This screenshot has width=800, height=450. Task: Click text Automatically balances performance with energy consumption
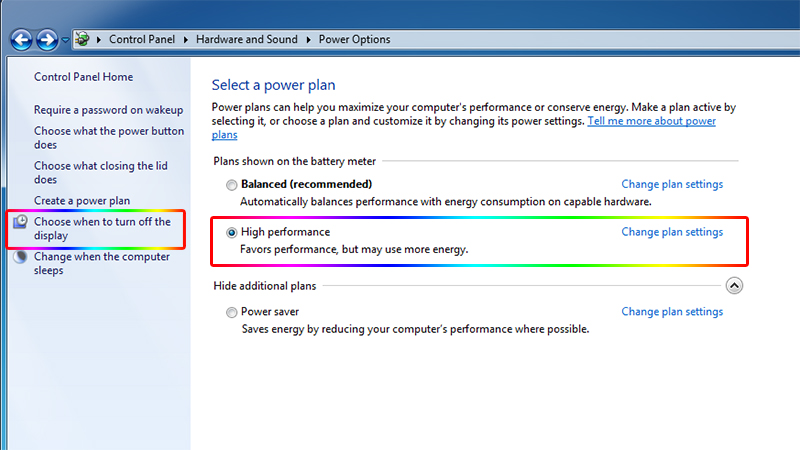pyautogui.click(x=446, y=202)
